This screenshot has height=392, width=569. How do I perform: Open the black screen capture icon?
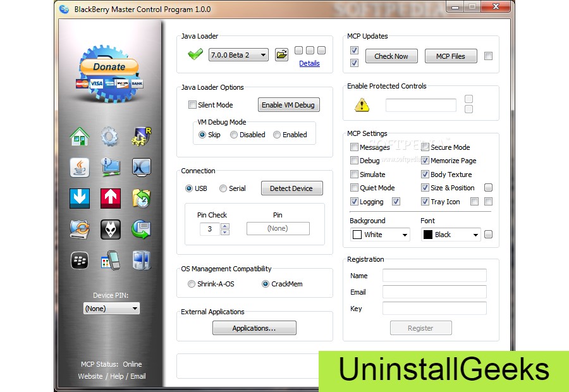click(141, 168)
